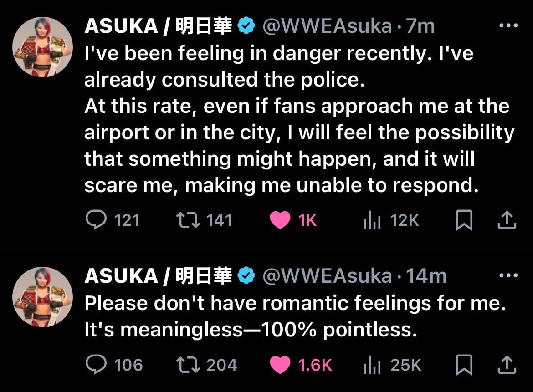The width and height of the screenshot is (533, 392).
Task: View analytics showing 25K views
Action: [372, 365]
